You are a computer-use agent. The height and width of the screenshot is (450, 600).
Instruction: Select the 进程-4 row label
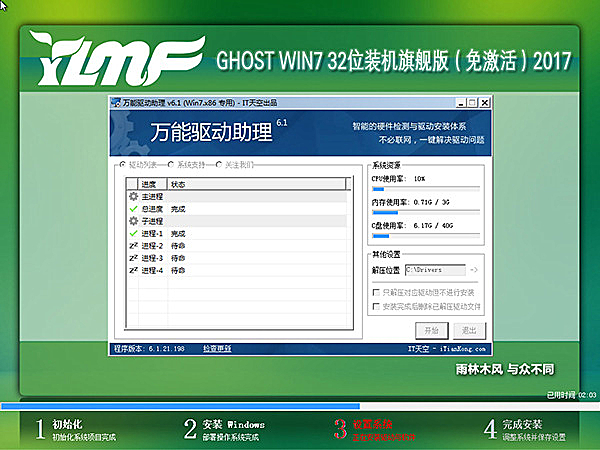(x=152, y=270)
